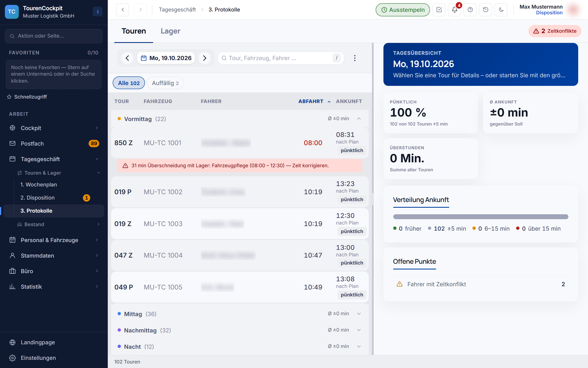588x368 pixels.
Task: Focus the Aktion oder Seite search box
Action: 53,36
